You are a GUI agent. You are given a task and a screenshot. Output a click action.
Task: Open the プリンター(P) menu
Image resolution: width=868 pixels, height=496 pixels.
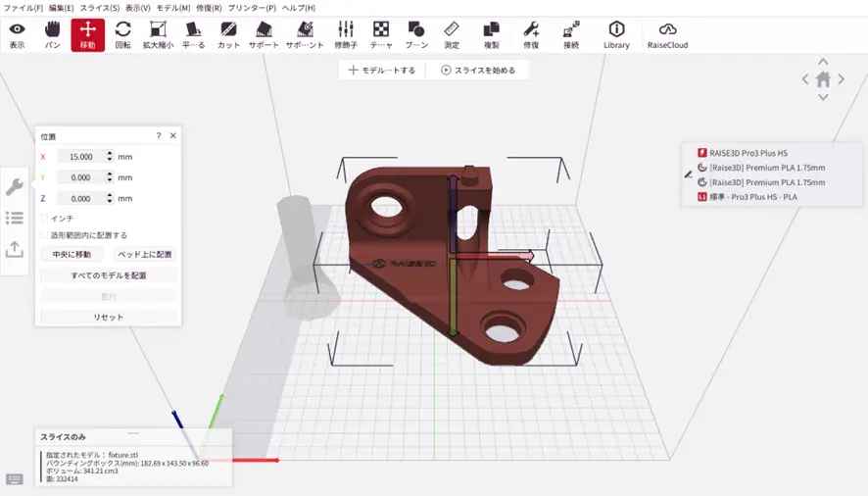coord(251,8)
